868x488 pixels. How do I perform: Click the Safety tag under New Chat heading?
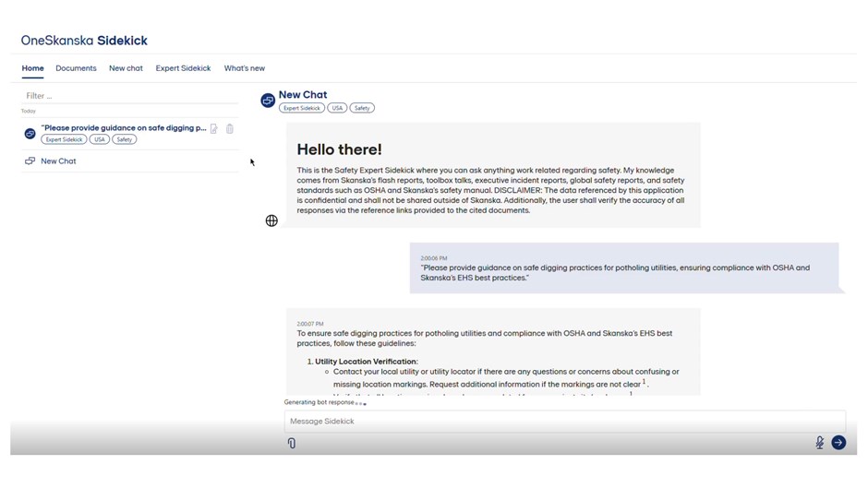362,108
